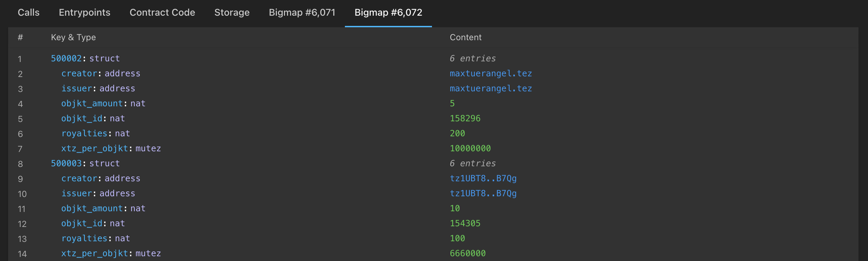Select the Storage tab
The width and height of the screenshot is (868, 261).
[232, 13]
